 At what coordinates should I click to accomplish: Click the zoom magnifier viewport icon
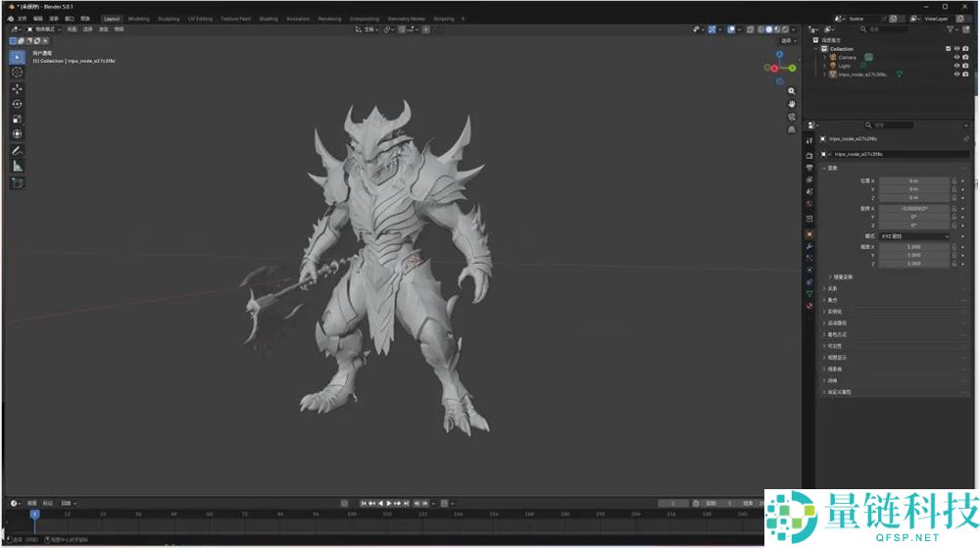coord(792,90)
